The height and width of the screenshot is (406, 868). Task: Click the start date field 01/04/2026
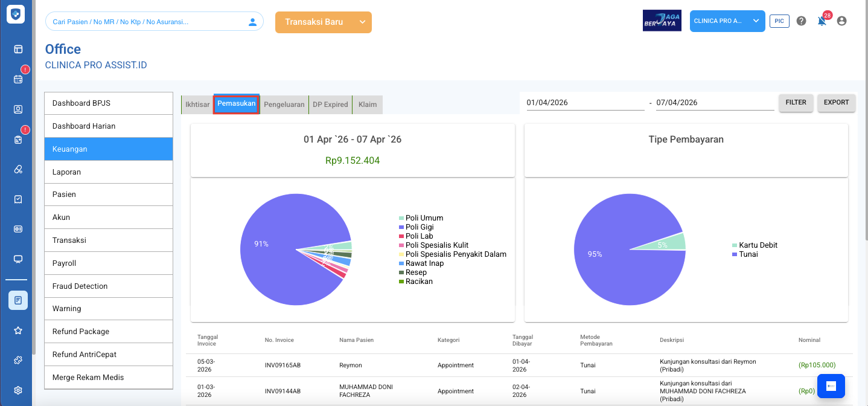pyautogui.click(x=584, y=103)
